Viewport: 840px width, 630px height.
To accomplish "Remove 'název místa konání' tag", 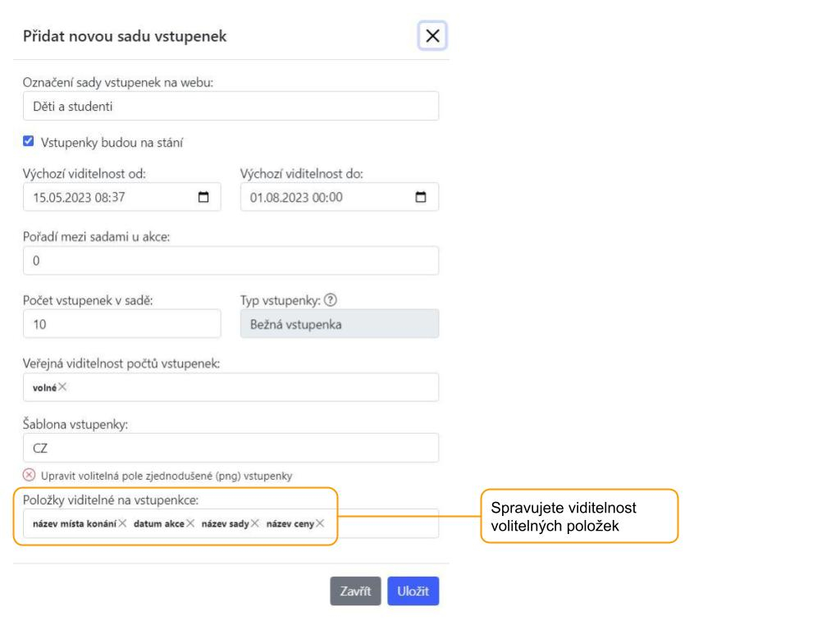I will point(122,523).
